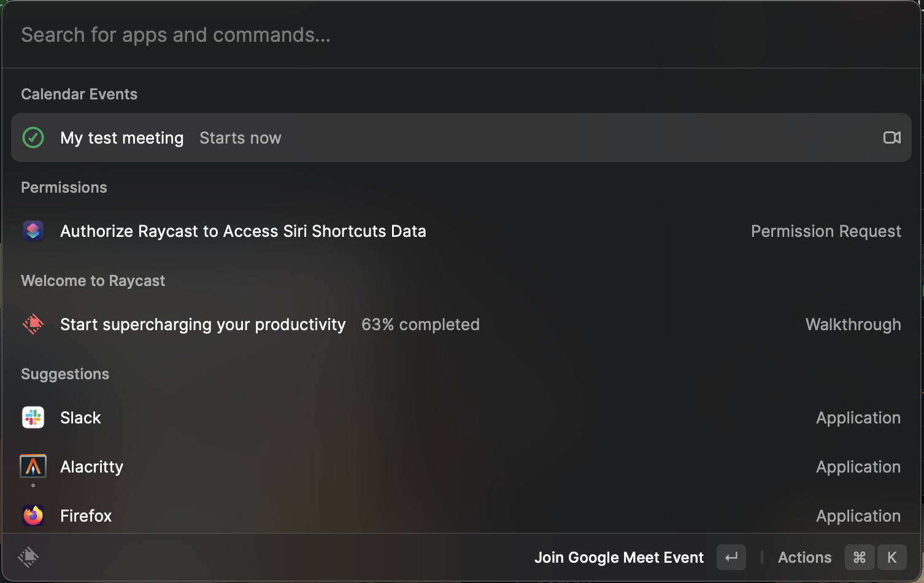
Task: Click the Permissions section header
Action: (64, 187)
